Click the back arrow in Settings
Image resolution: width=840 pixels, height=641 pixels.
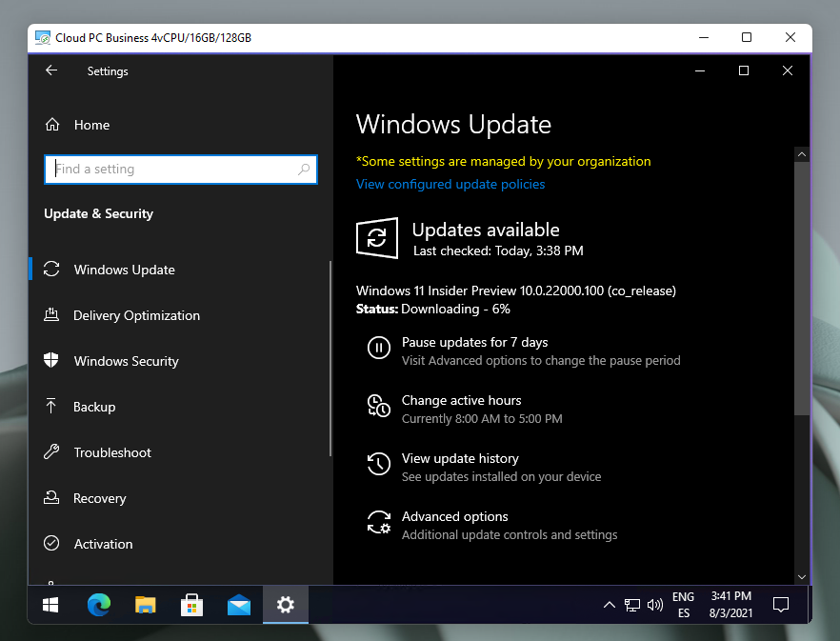(51, 70)
